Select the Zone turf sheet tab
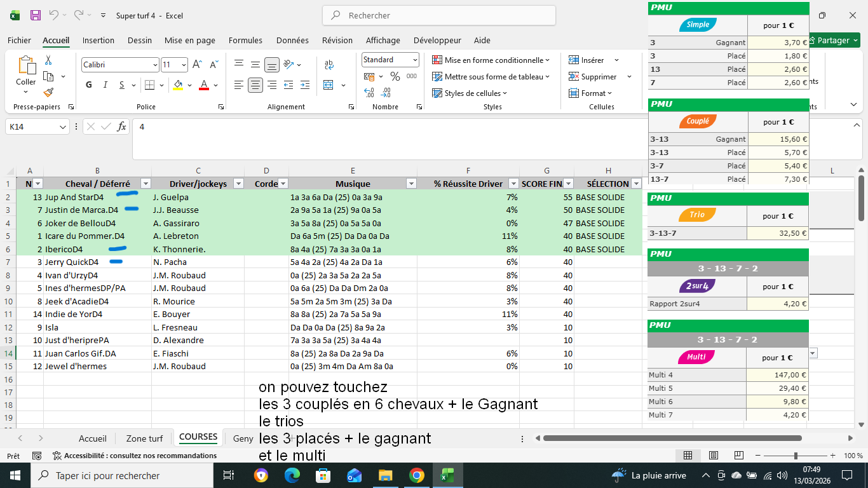 [x=144, y=438]
